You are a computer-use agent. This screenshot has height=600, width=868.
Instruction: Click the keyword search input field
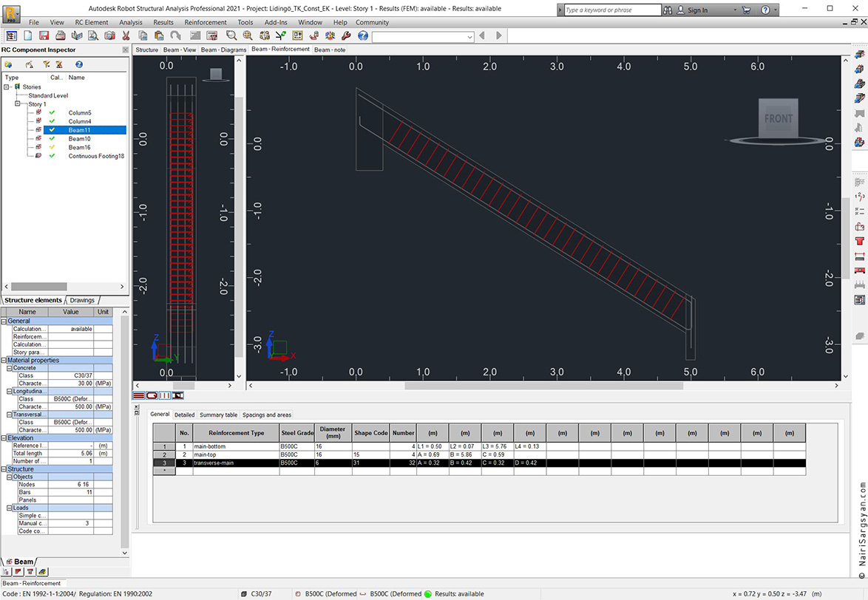click(612, 10)
